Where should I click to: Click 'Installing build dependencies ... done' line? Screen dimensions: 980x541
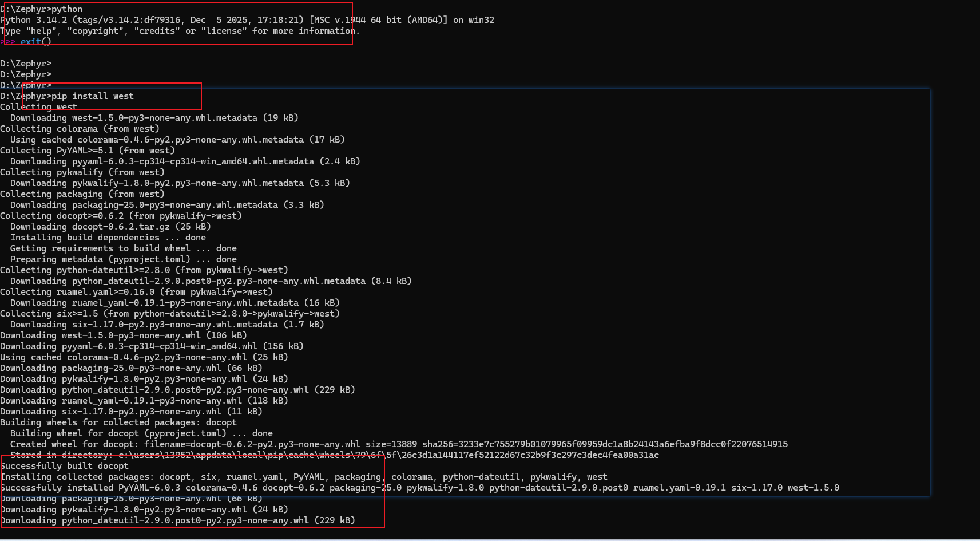(x=108, y=238)
